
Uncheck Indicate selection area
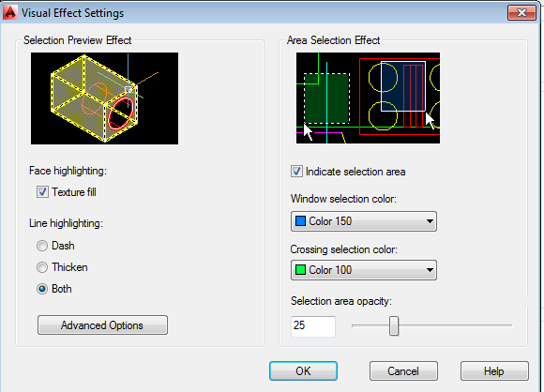point(296,172)
